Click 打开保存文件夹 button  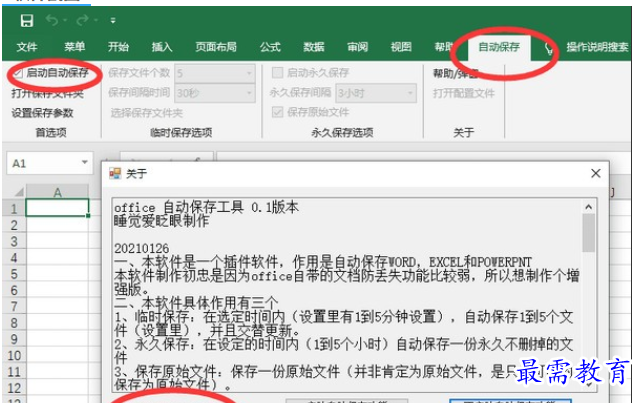47,93
